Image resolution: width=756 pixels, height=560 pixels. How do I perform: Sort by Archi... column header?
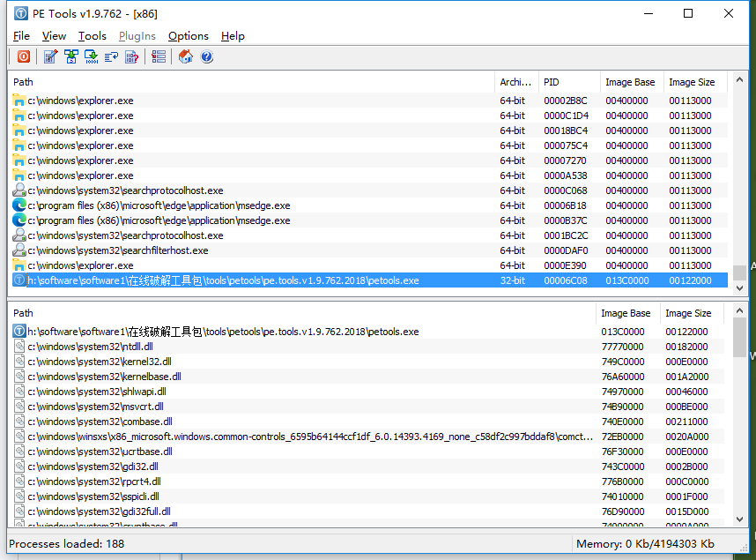point(515,82)
